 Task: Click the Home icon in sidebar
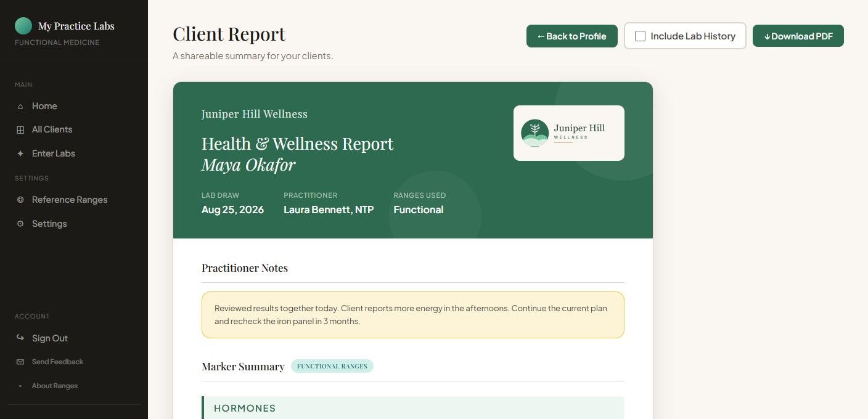[20, 107]
